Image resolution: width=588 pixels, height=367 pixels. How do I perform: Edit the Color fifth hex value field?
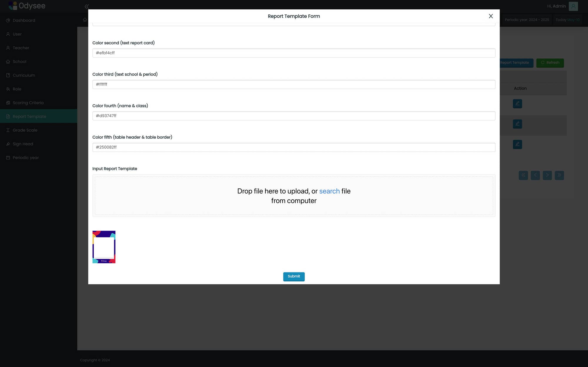coord(294,147)
